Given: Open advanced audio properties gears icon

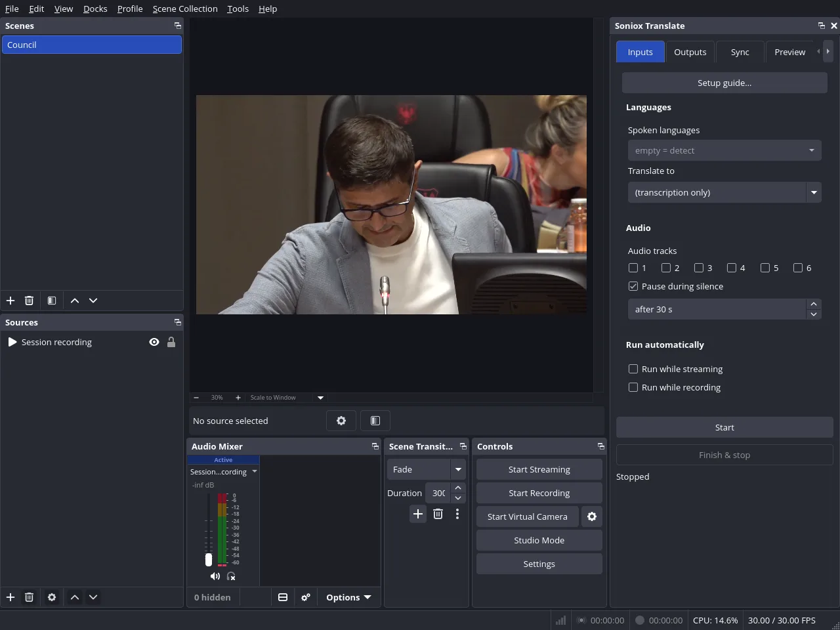Looking at the screenshot, I should tap(306, 597).
